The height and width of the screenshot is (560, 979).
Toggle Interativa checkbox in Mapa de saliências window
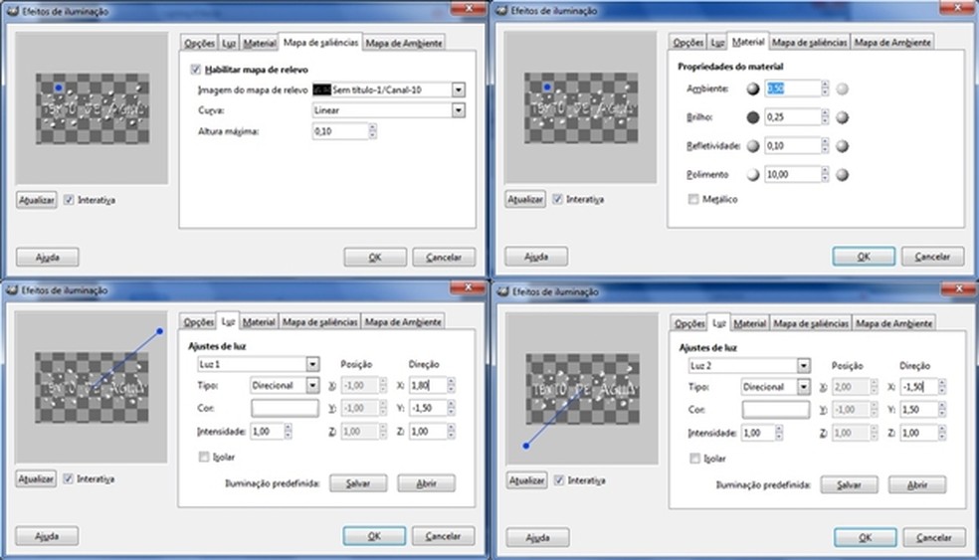click(69, 200)
